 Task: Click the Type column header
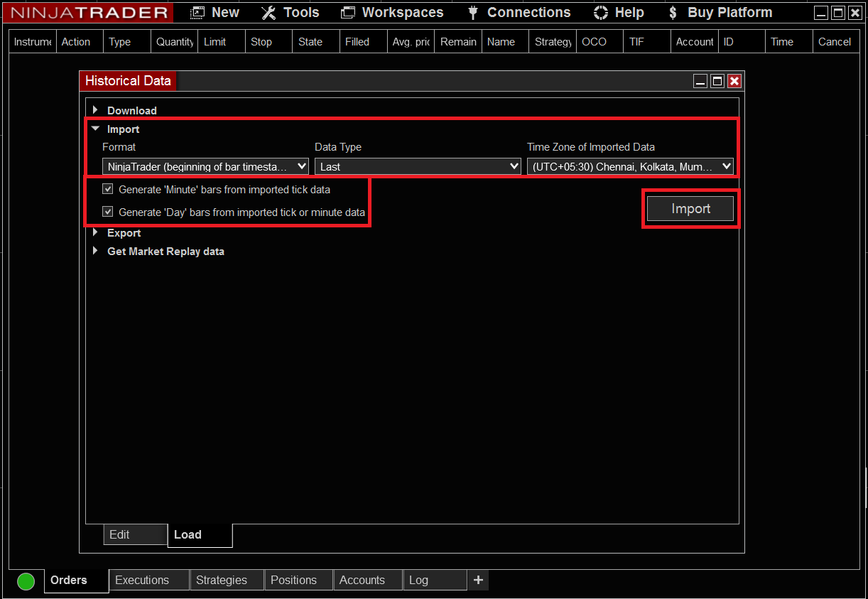click(127, 42)
